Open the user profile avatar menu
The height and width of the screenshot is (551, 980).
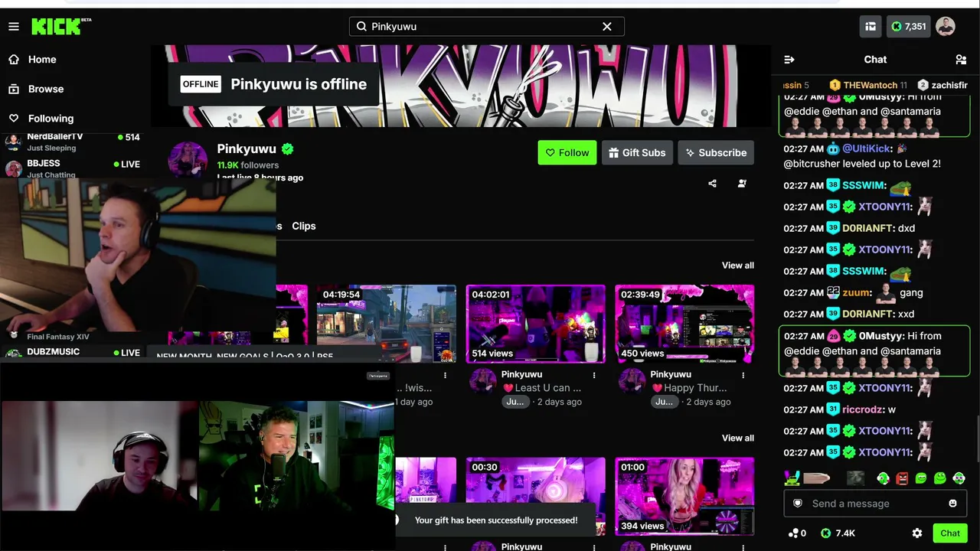pos(946,27)
